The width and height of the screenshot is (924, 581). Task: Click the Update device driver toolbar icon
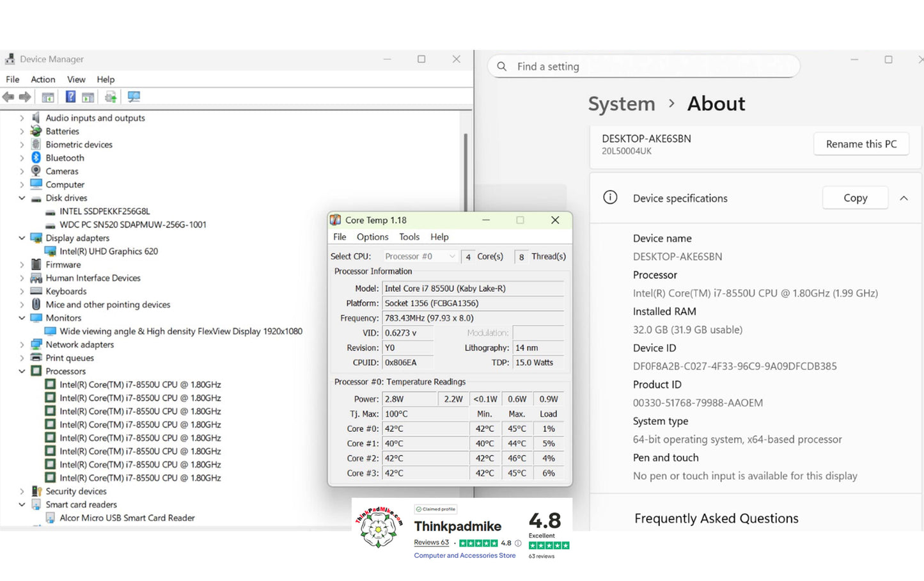[x=111, y=97]
